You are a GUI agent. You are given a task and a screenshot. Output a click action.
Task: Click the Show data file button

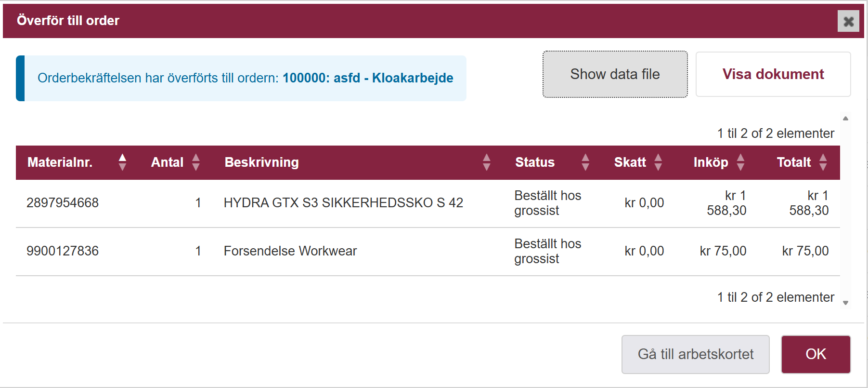(615, 74)
